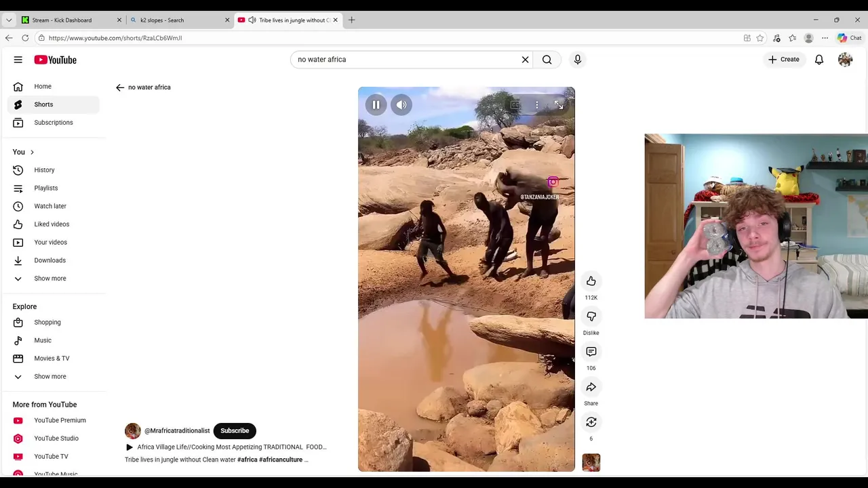
Task: Open Liked videos in the sidebar
Action: 54,224
